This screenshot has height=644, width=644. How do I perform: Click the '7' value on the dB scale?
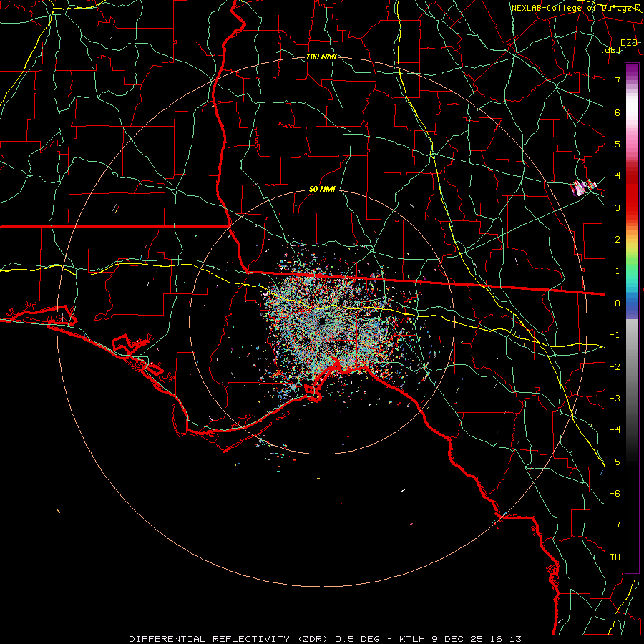point(618,80)
